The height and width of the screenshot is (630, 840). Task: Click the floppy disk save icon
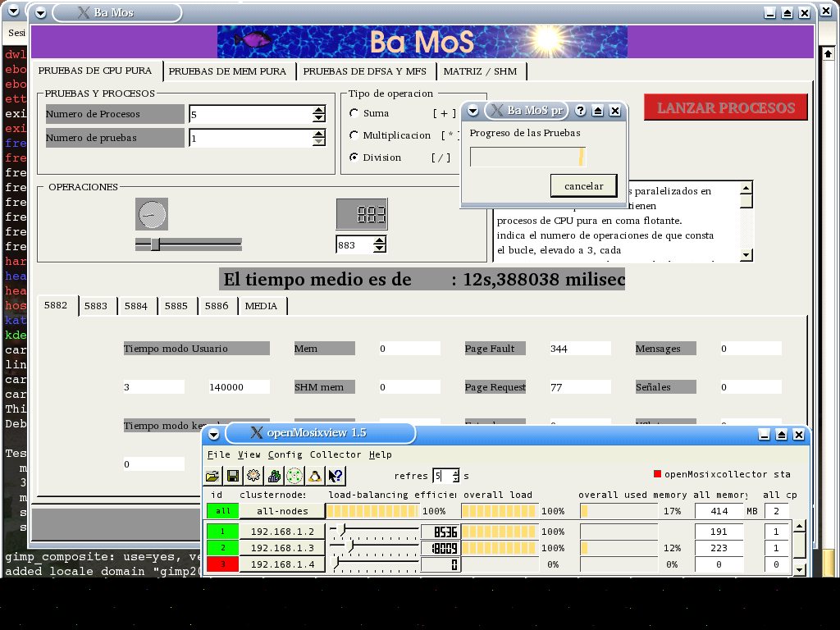pyautogui.click(x=233, y=476)
